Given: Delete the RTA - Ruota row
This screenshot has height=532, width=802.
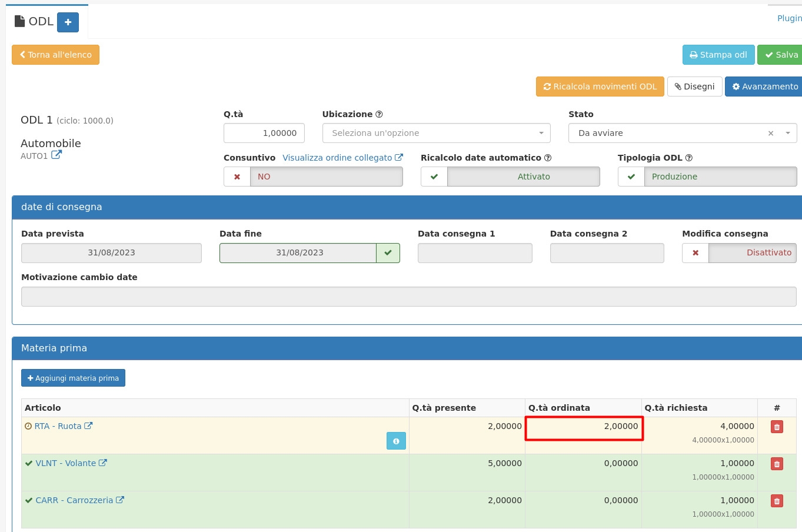Looking at the screenshot, I should coord(777,427).
